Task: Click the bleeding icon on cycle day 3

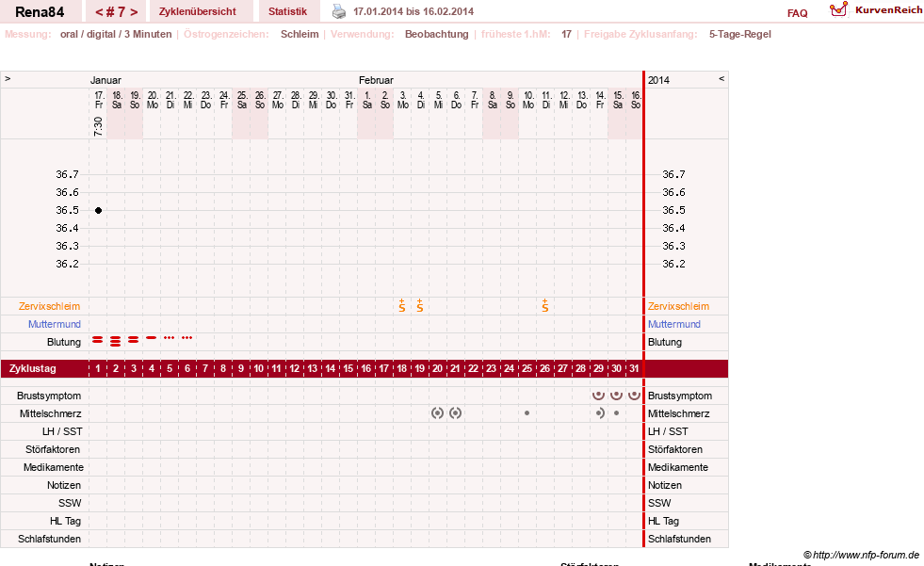Action: (x=134, y=340)
